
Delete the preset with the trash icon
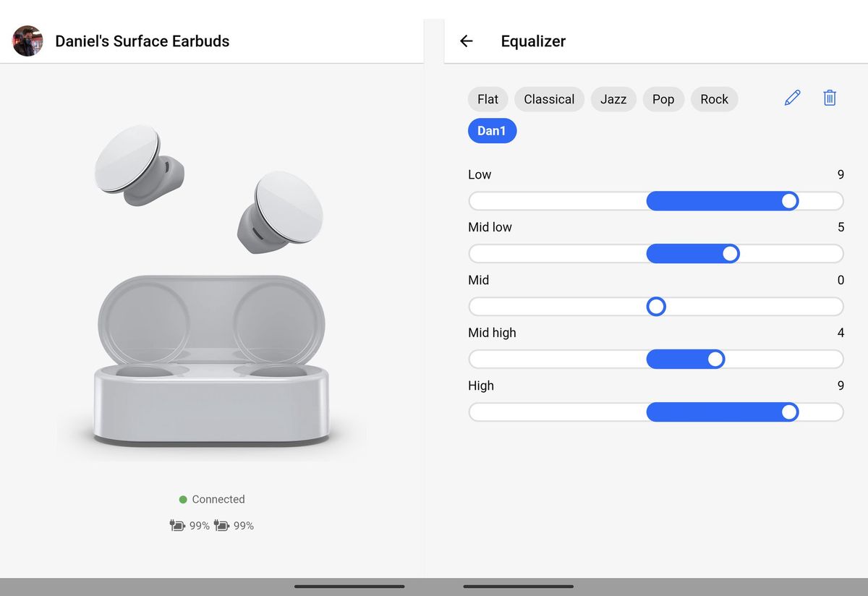click(830, 98)
